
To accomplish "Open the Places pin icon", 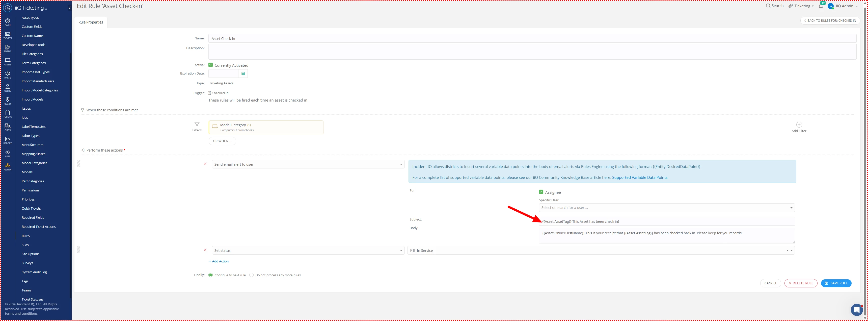I will pyautogui.click(x=7, y=101).
